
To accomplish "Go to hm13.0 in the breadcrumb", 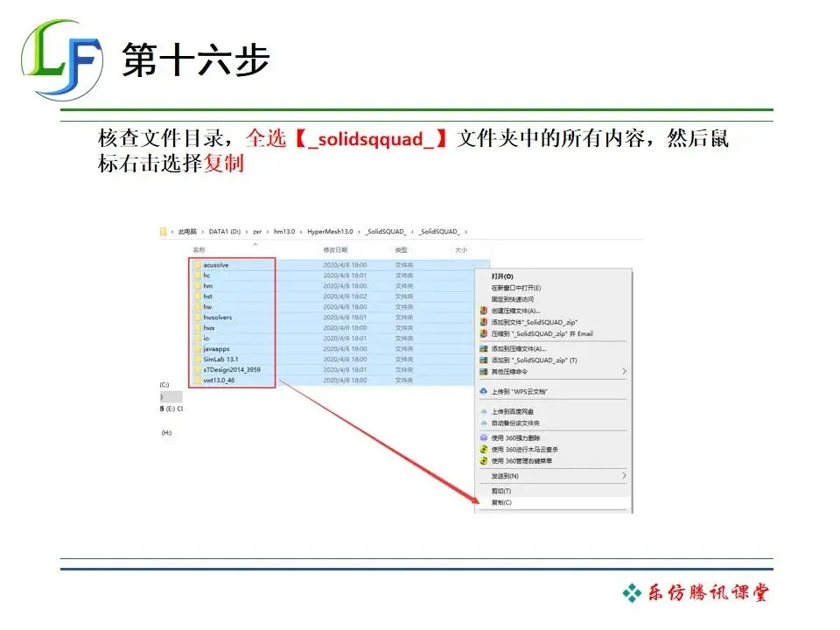I will click(x=284, y=231).
